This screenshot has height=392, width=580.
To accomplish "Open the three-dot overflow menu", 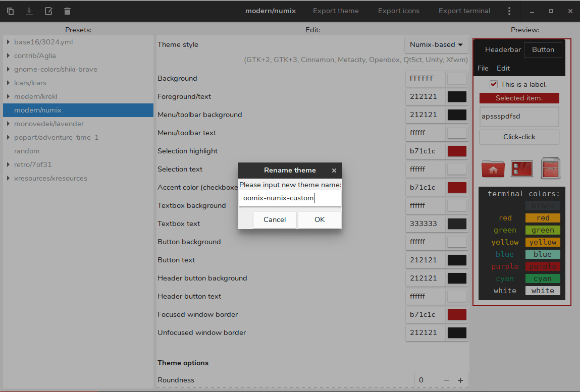I will coord(509,11).
